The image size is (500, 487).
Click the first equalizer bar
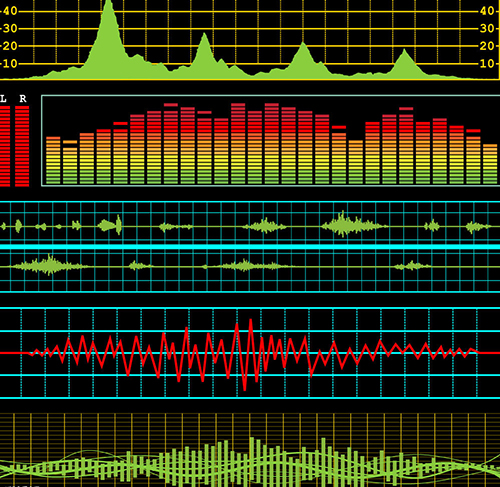coord(53,160)
